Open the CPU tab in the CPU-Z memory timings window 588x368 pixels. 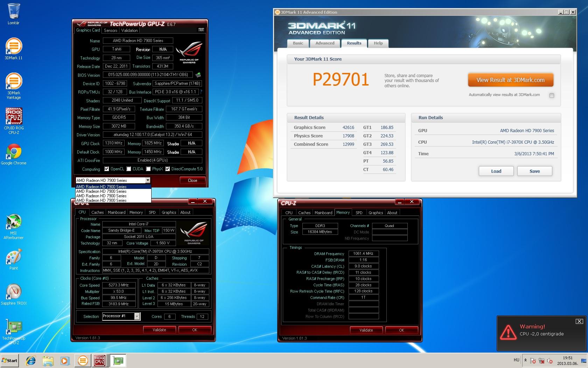[x=289, y=213]
